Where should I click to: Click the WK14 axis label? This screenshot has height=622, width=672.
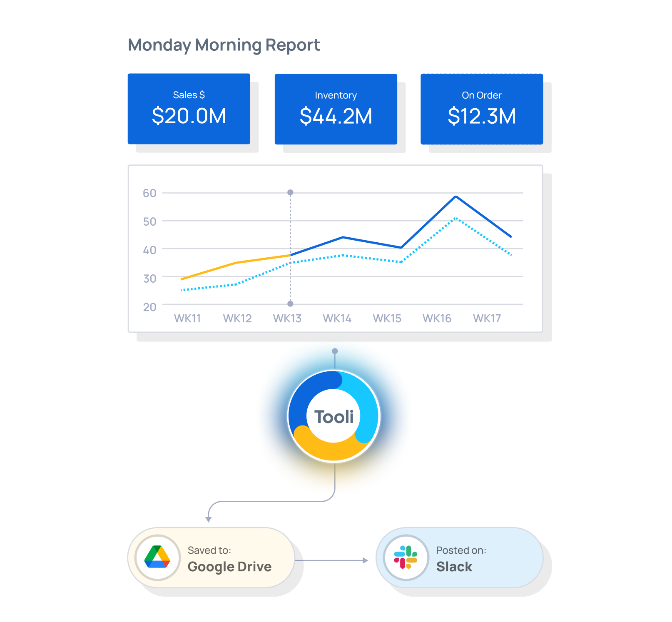click(337, 318)
